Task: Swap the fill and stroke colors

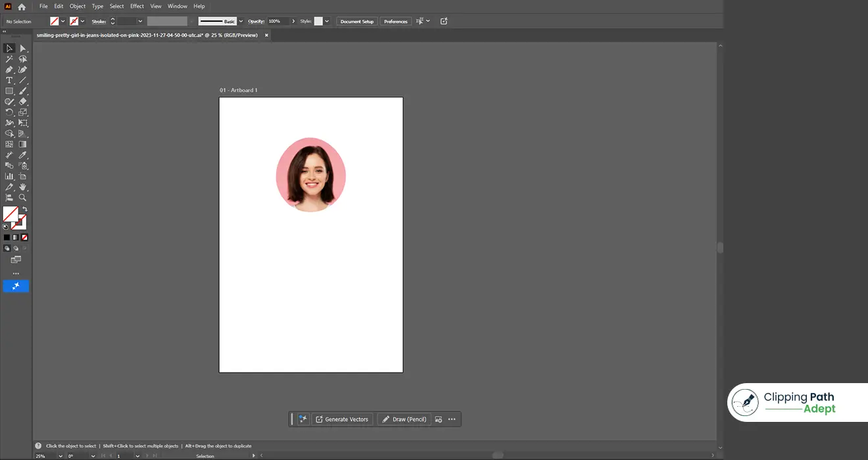Action: click(25, 209)
